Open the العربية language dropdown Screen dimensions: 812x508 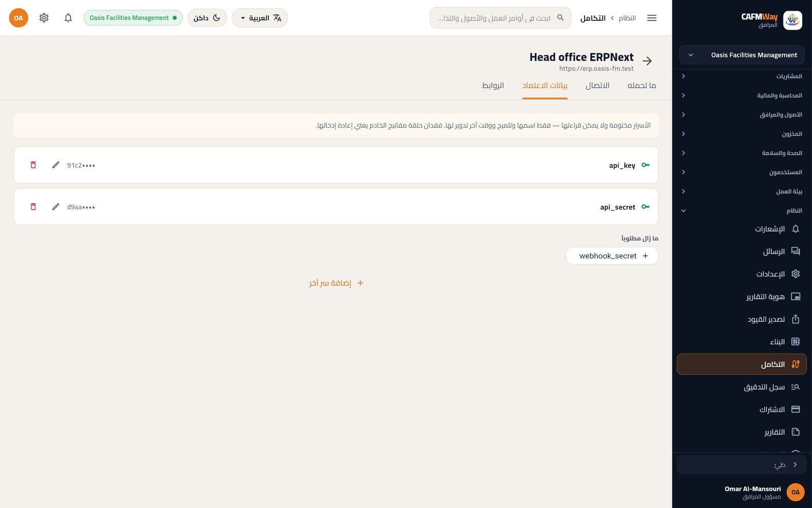click(x=260, y=18)
